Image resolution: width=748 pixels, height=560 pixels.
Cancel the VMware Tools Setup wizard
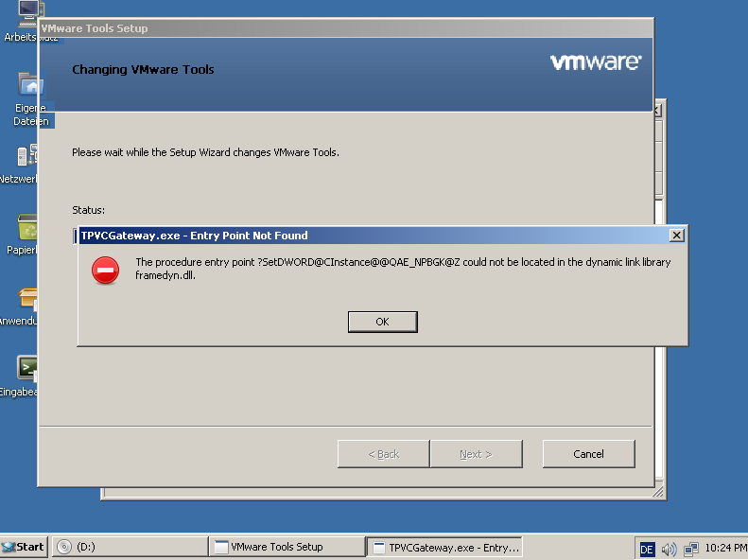pos(589,454)
